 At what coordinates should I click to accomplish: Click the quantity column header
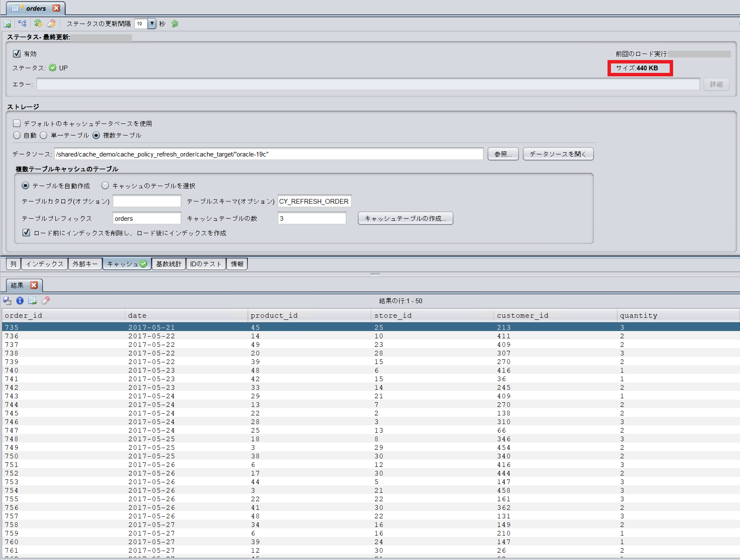[679, 316]
